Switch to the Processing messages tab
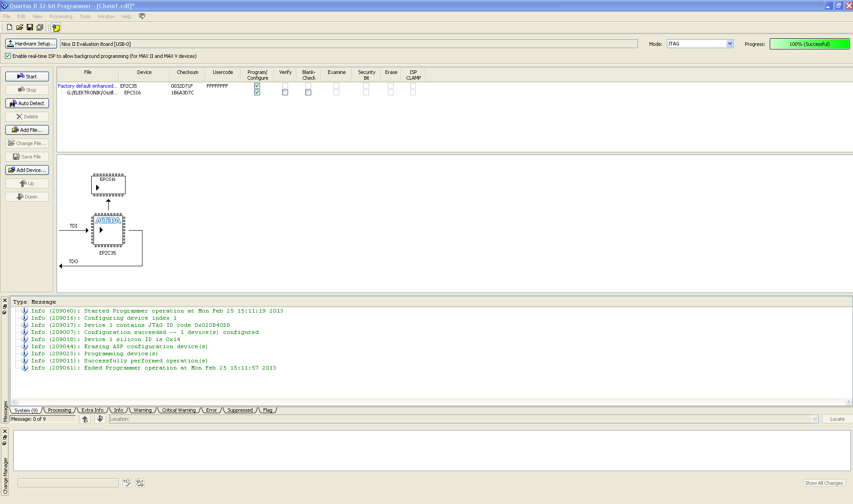 tap(60, 410)
